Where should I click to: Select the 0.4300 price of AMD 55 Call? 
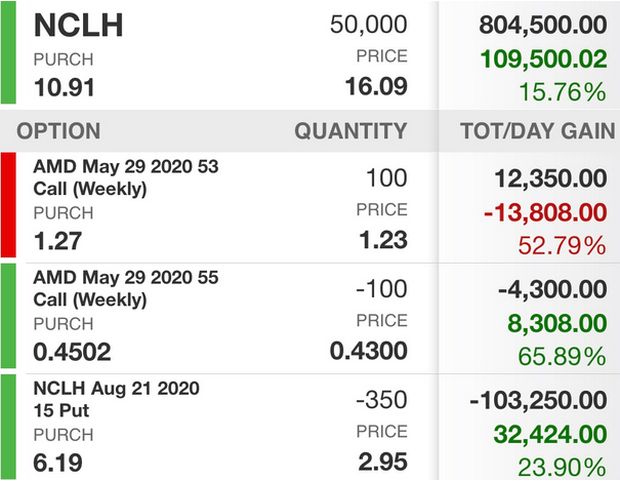click(x=369, y=351)
